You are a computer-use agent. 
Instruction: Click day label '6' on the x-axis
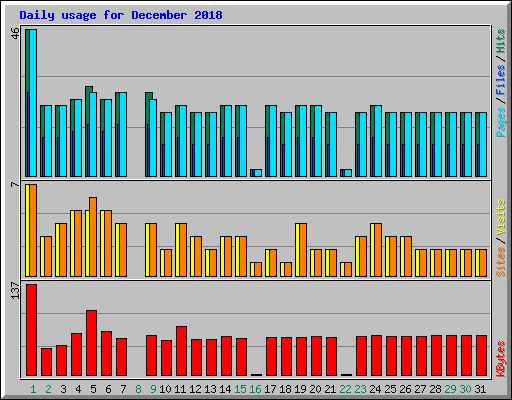[x=108, y=389]
